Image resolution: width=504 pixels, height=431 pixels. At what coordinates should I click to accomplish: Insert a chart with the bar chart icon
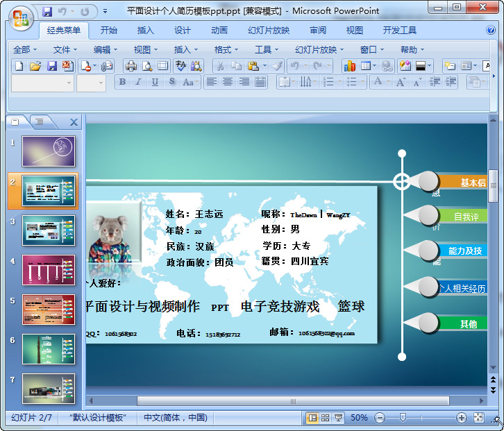pyautogui.click(x=350, y=66)
